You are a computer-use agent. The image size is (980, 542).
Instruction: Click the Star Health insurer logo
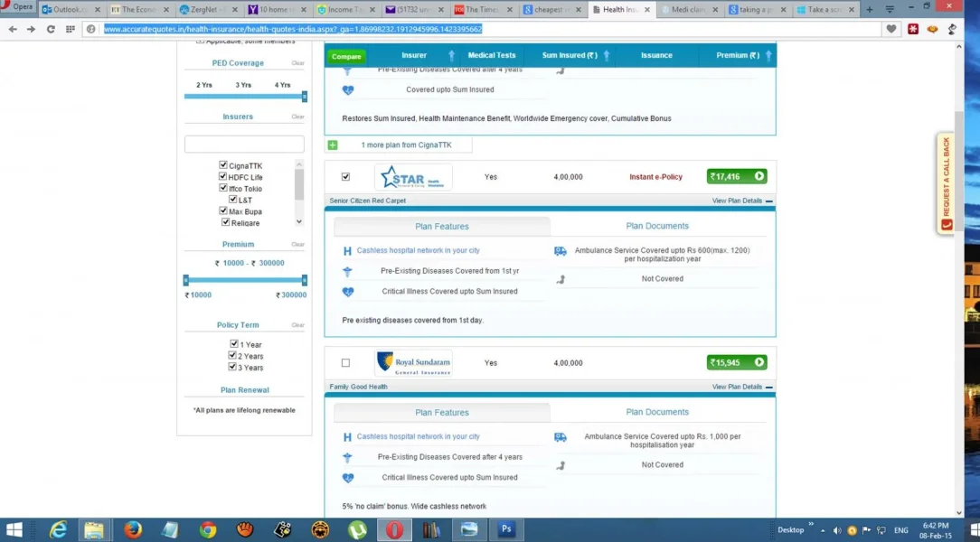[413, 177]
